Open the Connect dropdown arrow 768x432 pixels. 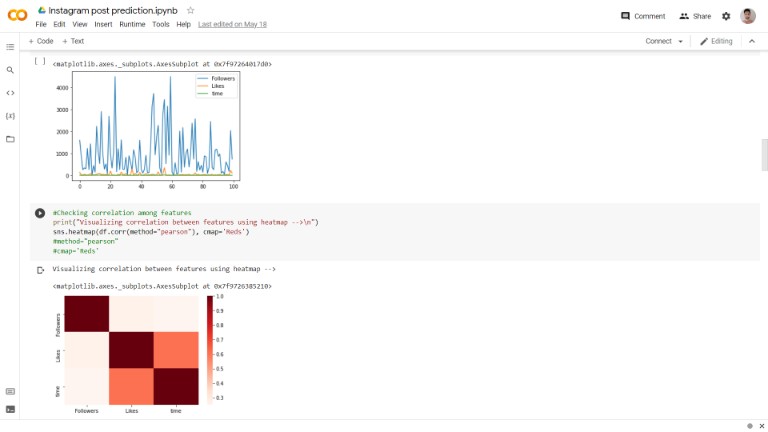click(680, 42)
